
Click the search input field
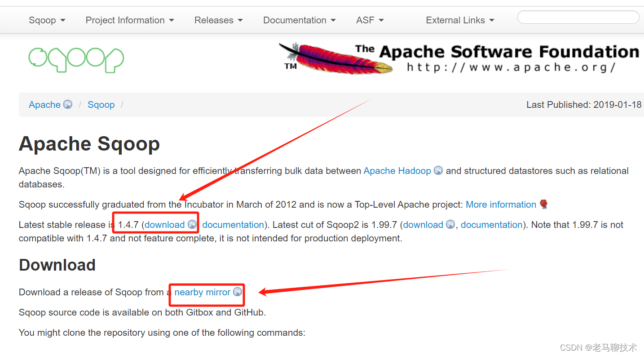tap(578, 18)
